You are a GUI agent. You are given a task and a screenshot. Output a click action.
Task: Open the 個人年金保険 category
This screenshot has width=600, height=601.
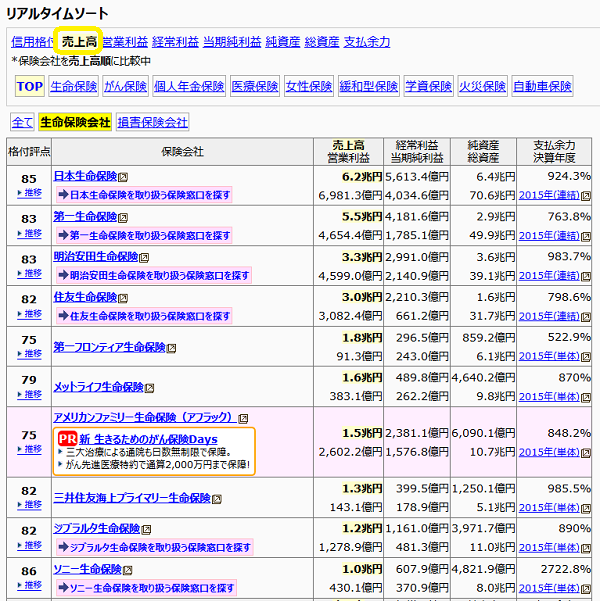(189, 86)
